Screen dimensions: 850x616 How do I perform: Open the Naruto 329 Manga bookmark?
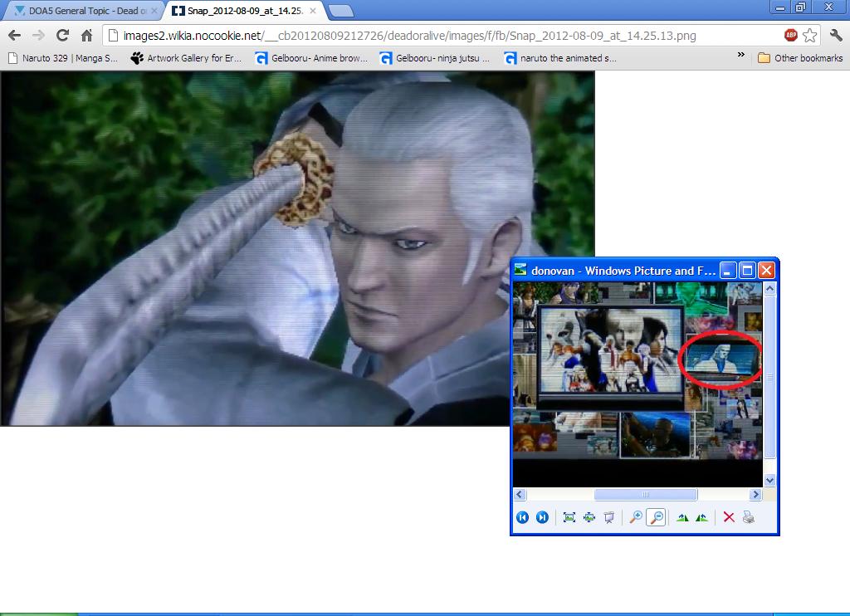click(63, 58)
